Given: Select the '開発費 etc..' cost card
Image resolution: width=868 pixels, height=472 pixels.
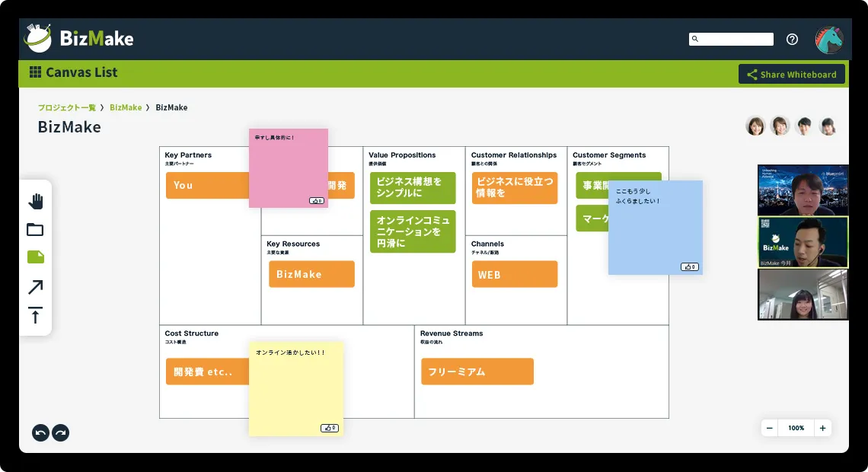Looking at the screenshot, I should coord(208,372).
